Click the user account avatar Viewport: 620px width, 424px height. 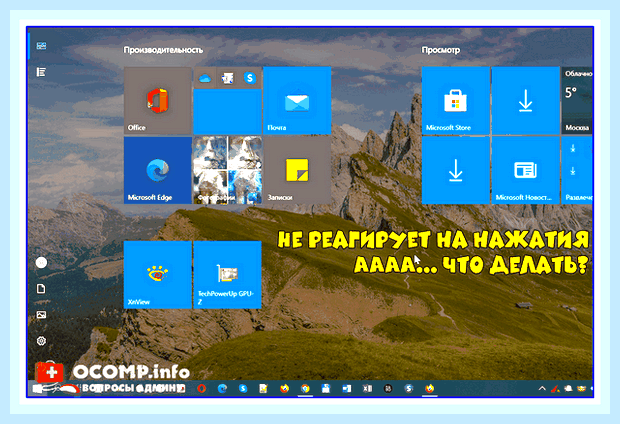point(41,262)
